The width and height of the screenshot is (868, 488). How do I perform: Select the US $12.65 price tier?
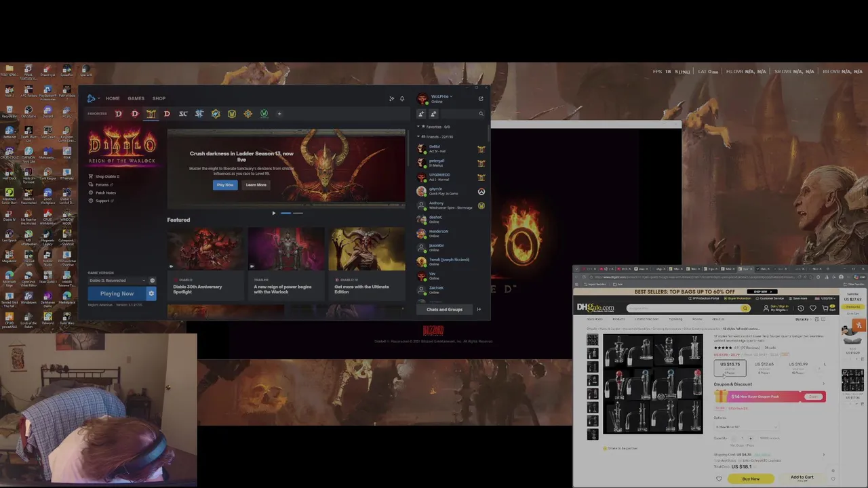[x=764, y=367]
